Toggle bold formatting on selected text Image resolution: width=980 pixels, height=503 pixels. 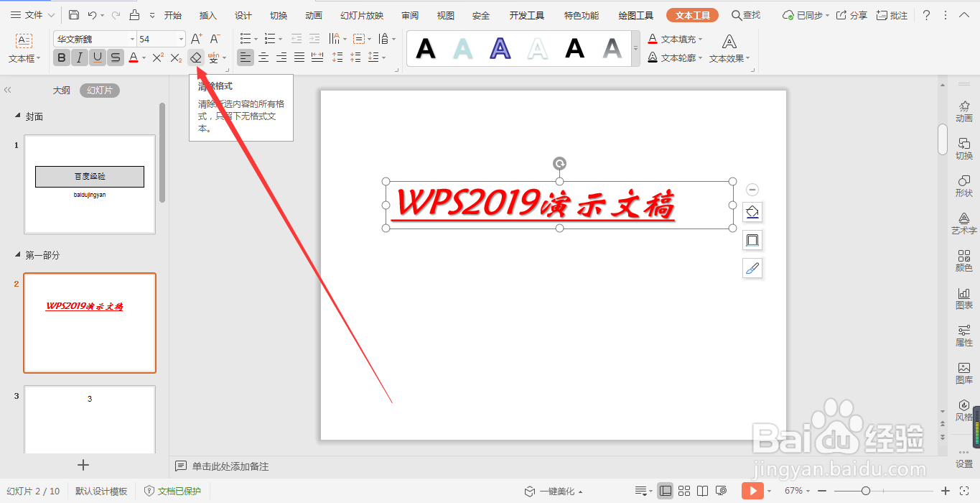point(62,57)
